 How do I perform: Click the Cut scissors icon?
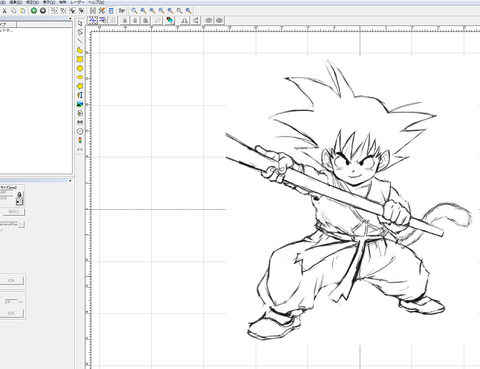(x=5, y=11)
